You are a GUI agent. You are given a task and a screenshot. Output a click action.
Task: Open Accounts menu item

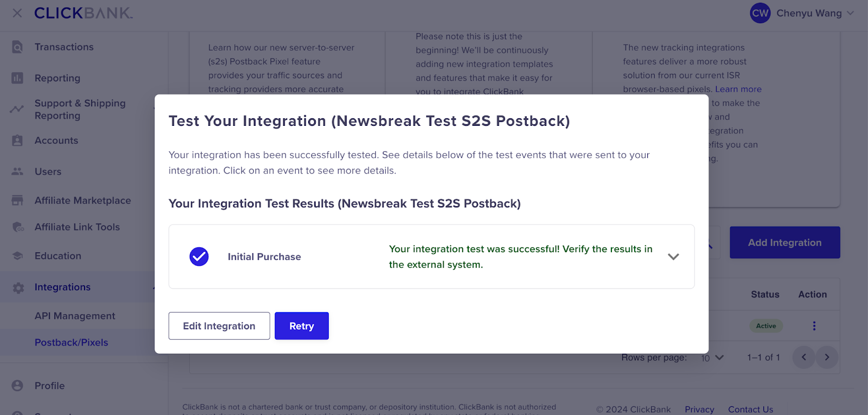[x=56, y=141]
